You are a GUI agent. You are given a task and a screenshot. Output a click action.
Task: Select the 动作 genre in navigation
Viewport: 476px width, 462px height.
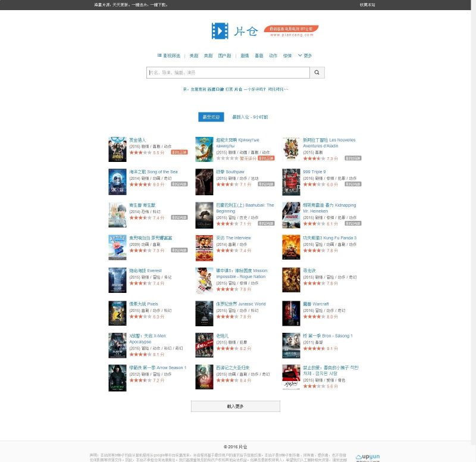273,55
